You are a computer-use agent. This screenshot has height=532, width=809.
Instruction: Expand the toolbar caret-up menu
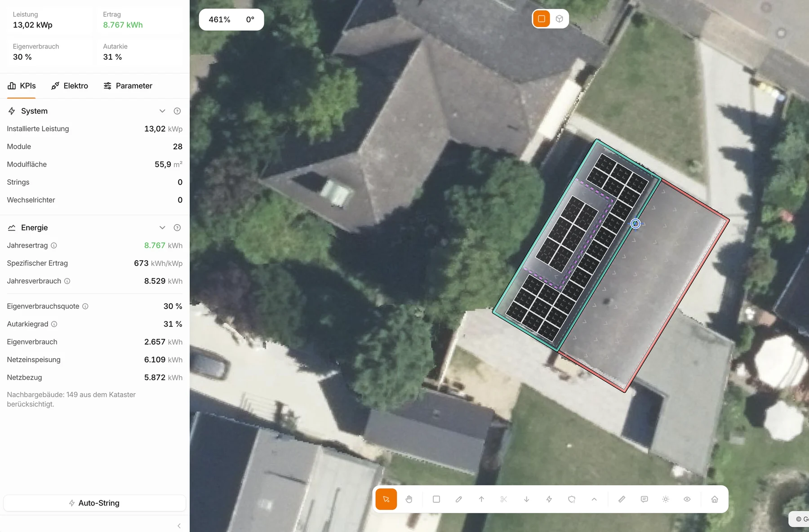click(594, 499)
